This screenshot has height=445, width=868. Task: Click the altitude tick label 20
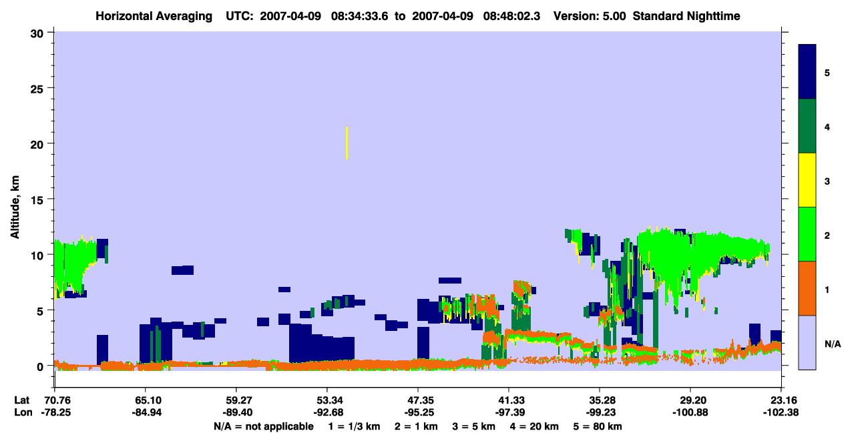click(38, 143)
